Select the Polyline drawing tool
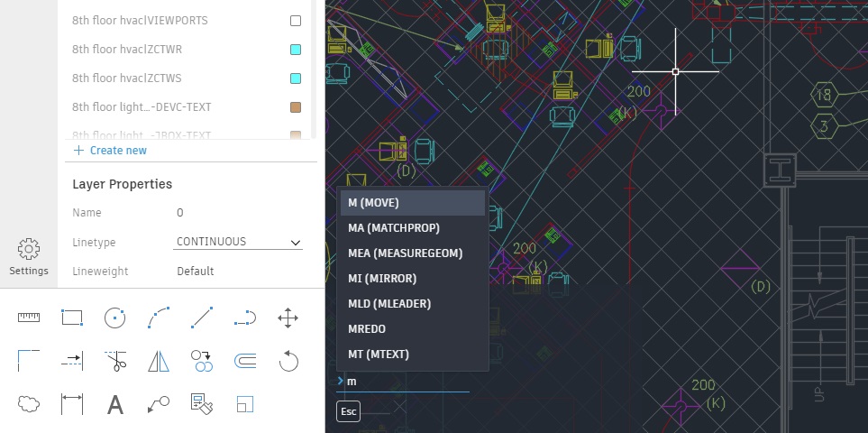Screen dimensions: 868x433 point(244,318)
